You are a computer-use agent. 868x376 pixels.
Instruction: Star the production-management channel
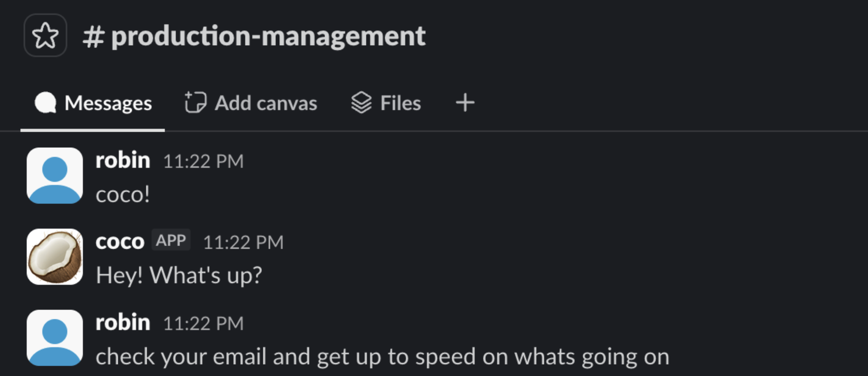(x=45, y=35)
